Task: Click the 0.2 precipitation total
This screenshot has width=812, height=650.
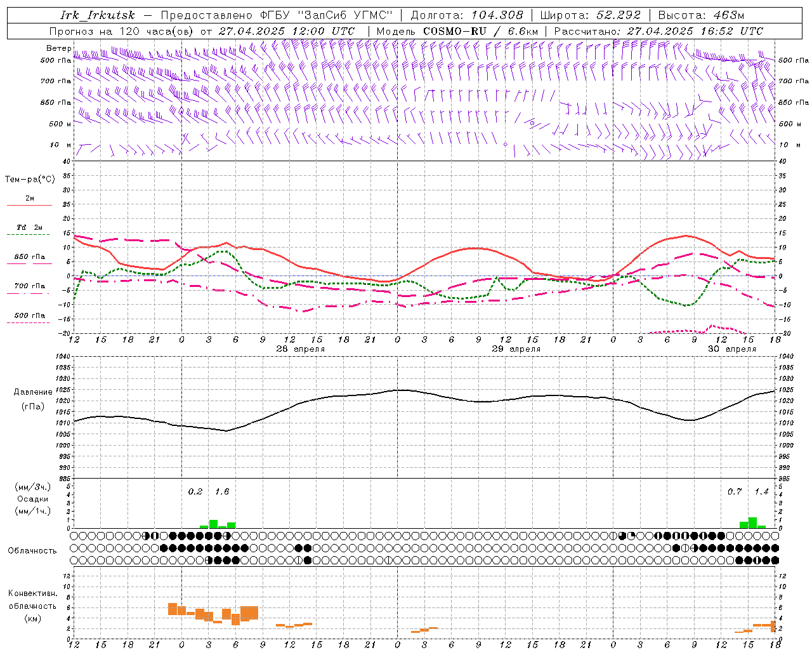Action: [x=195, y=492]
